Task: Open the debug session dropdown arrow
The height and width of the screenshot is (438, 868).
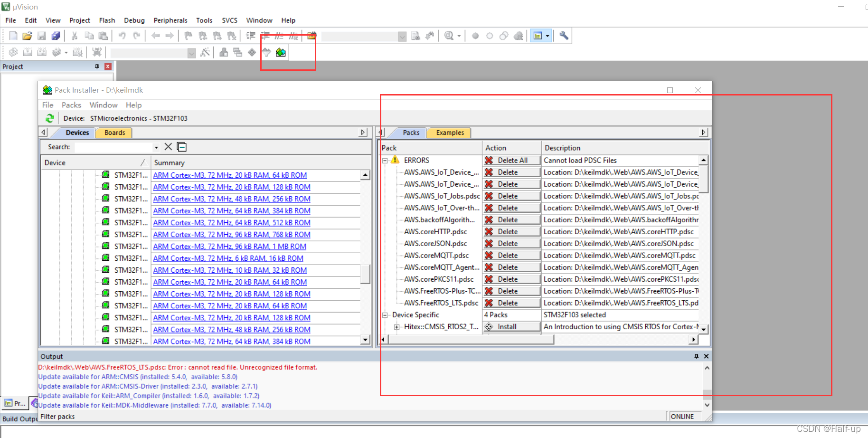Action: [x=459, y=36]
